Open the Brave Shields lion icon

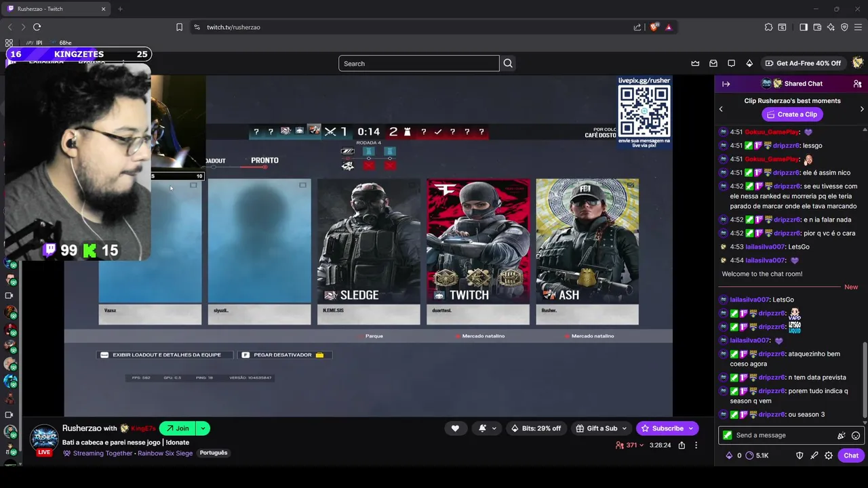pyautogui.click(x=654, y=27)
